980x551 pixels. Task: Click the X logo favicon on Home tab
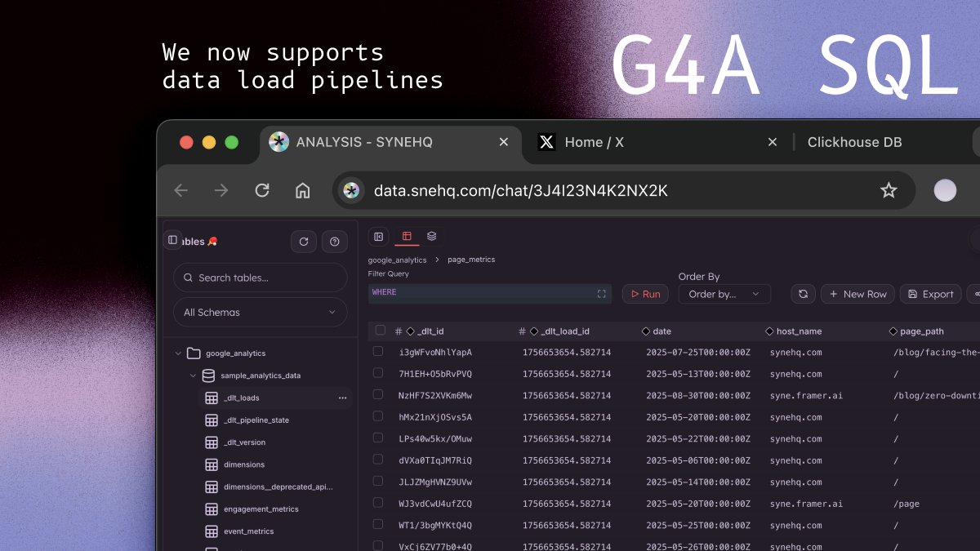(x=547, y=142)
